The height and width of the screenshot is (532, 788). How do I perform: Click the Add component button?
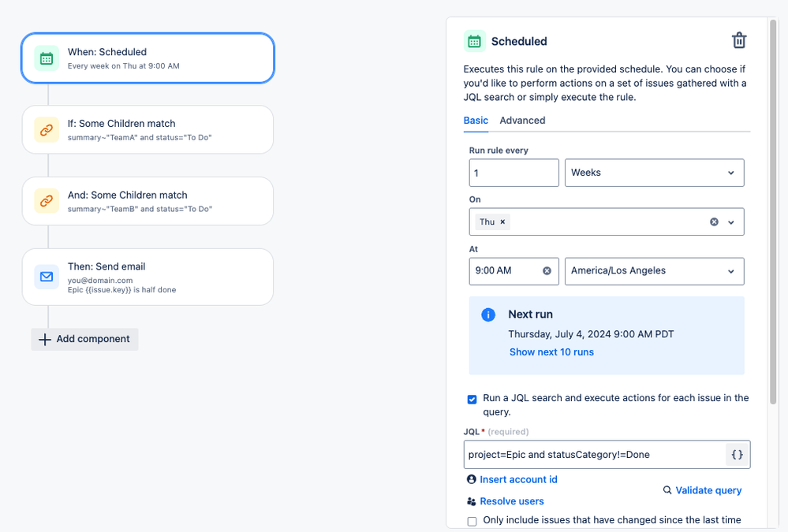click(84, 339)
